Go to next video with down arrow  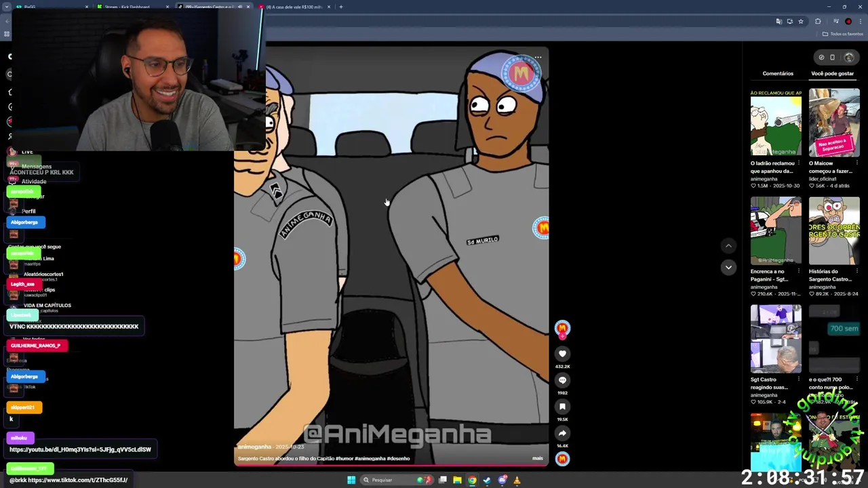pyautogui.click(x=728, y=268)
